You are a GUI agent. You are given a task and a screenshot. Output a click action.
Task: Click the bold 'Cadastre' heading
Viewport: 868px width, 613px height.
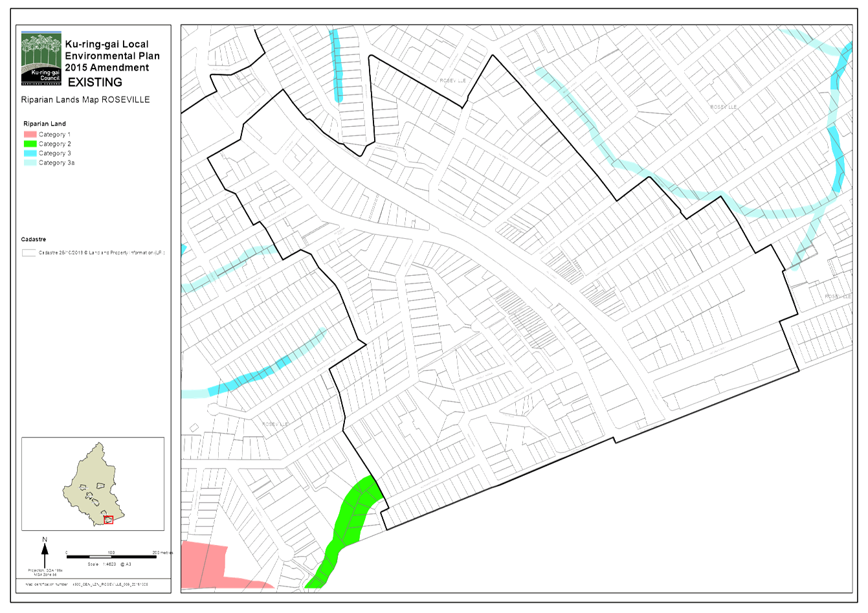(x=34, y=240)
